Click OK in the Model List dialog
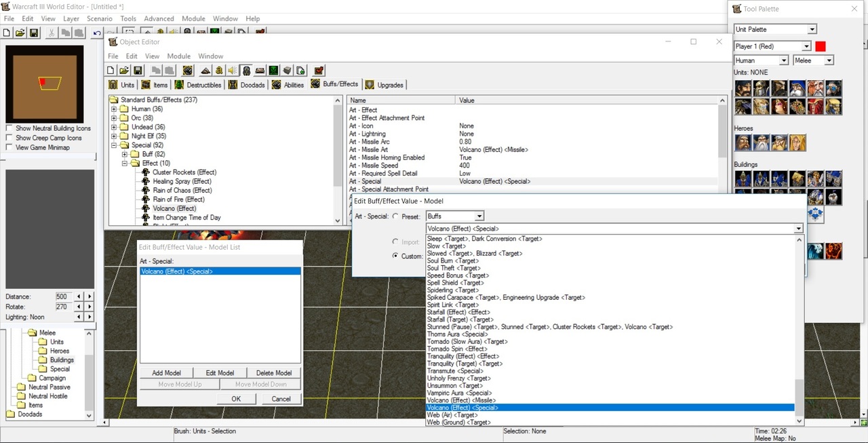Image resolution: width=868 pixels, height=443 pixels. tap(236, 399)
